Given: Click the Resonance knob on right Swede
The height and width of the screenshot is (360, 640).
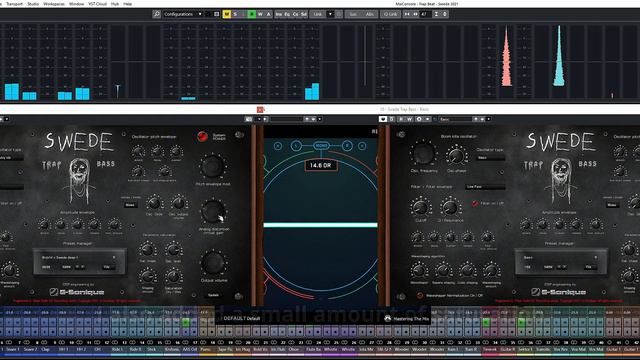Looking at the screenshot, I should point(450,207).
